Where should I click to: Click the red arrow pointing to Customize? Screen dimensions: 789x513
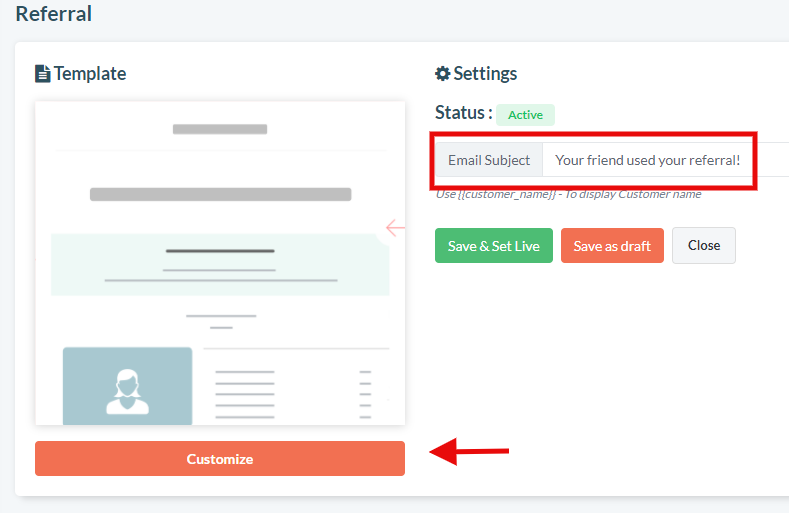[469, 451]
